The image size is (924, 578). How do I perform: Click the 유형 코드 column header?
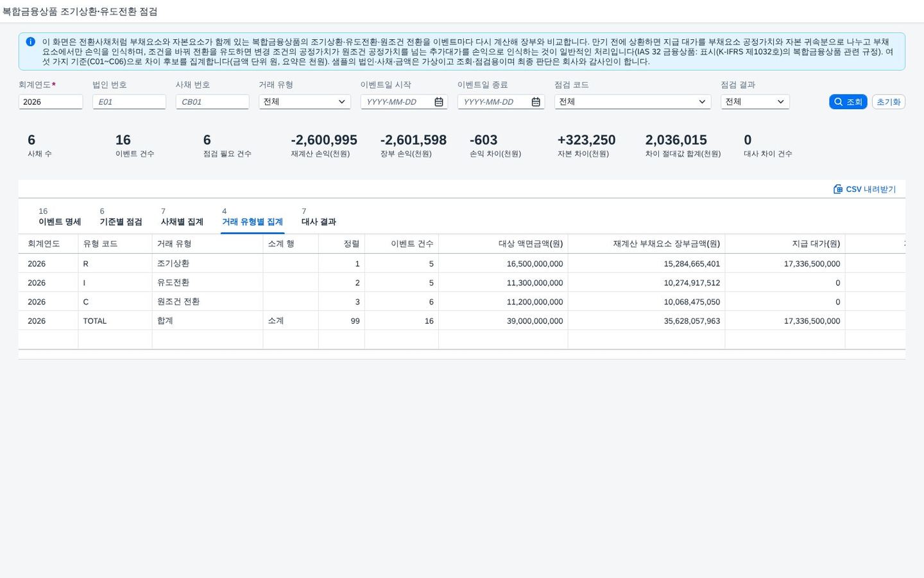click(x=115, y=244)
